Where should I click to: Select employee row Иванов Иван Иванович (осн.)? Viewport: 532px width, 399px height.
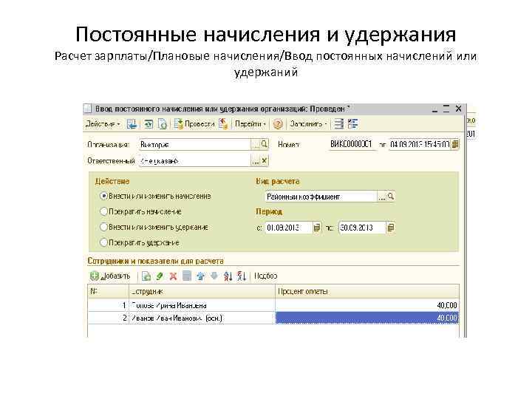pos(202,318)
